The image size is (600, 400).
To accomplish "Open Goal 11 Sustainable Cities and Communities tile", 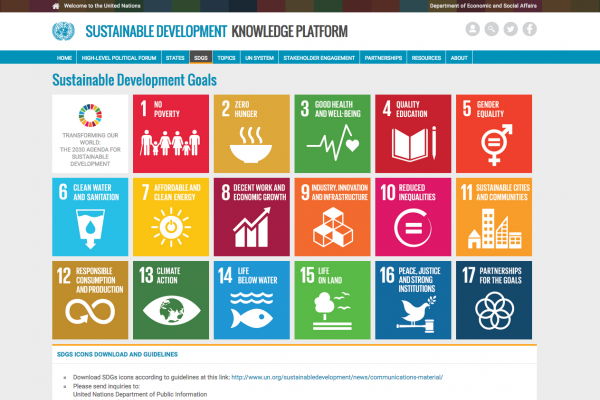I will [494, 217].
